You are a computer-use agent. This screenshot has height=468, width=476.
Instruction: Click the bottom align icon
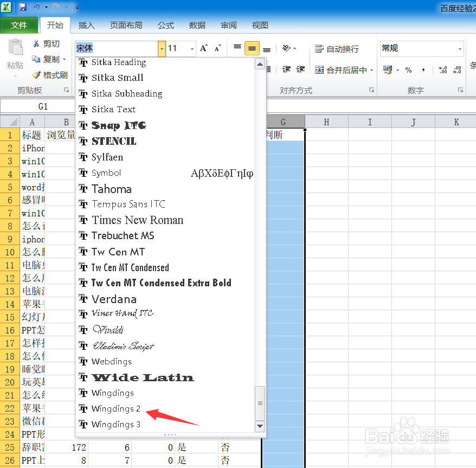point(267,49)
